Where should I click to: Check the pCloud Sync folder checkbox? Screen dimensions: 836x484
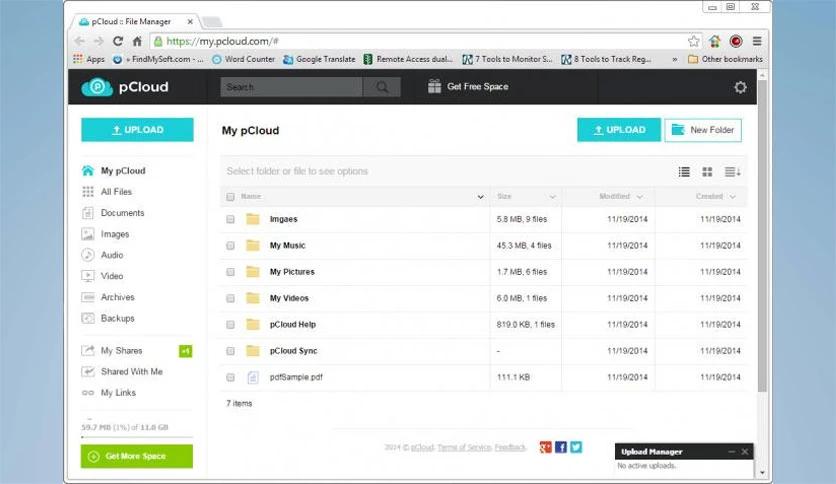[230, 351]
